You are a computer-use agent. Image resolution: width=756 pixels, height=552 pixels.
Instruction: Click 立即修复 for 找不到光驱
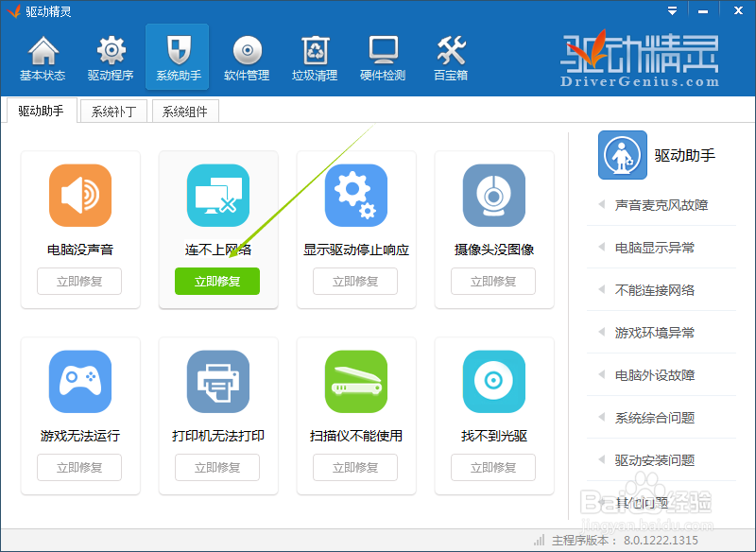[x=492, y=467]
